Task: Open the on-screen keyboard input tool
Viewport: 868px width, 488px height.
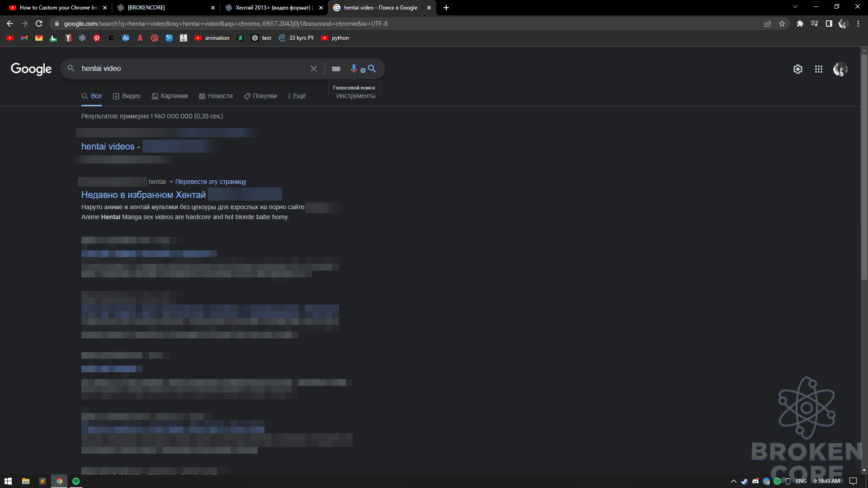Action: coord(336,69)
